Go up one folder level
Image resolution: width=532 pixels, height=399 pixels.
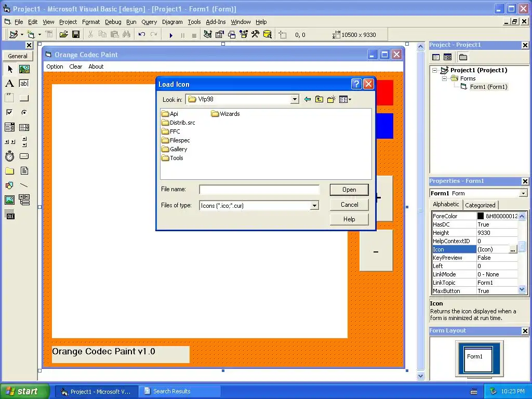[319, 99]
